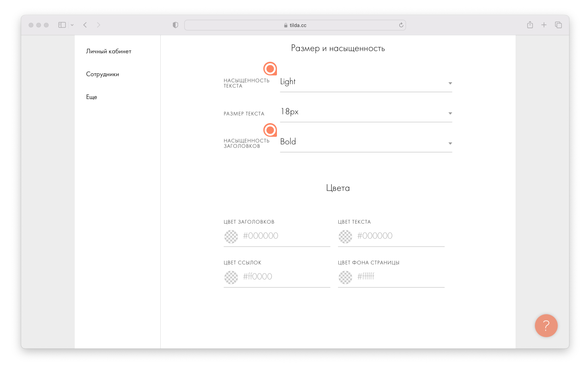Click the Насыщенность заголовков label

[x=247, y=143]
